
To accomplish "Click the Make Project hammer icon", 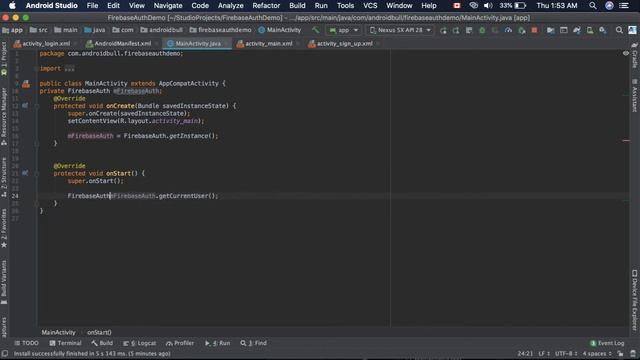I will [316, 30].
